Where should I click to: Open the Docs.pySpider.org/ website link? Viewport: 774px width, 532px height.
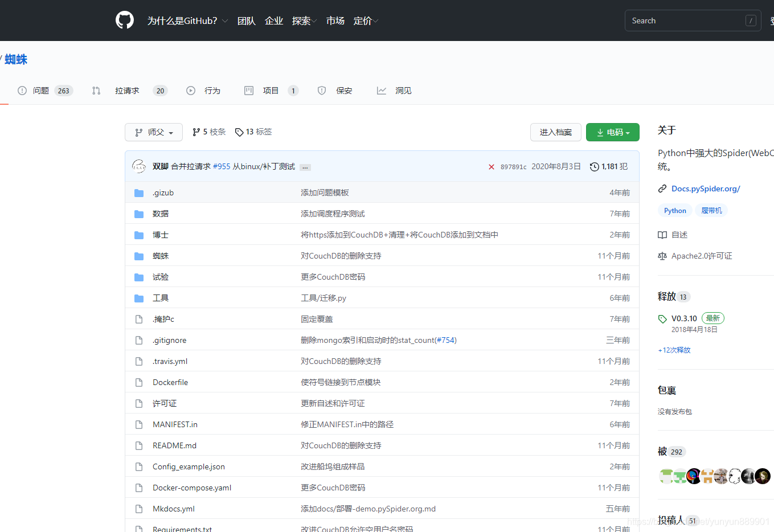pos(706,189)
